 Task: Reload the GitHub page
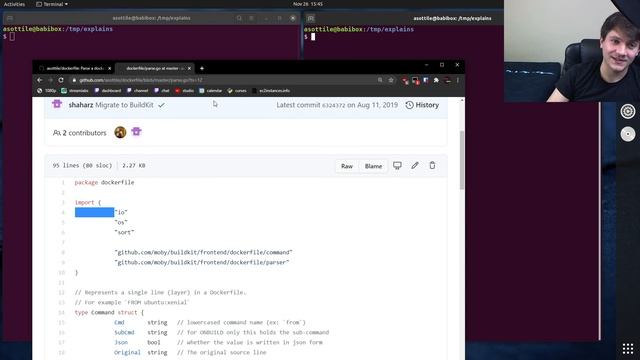pos(61,80)
